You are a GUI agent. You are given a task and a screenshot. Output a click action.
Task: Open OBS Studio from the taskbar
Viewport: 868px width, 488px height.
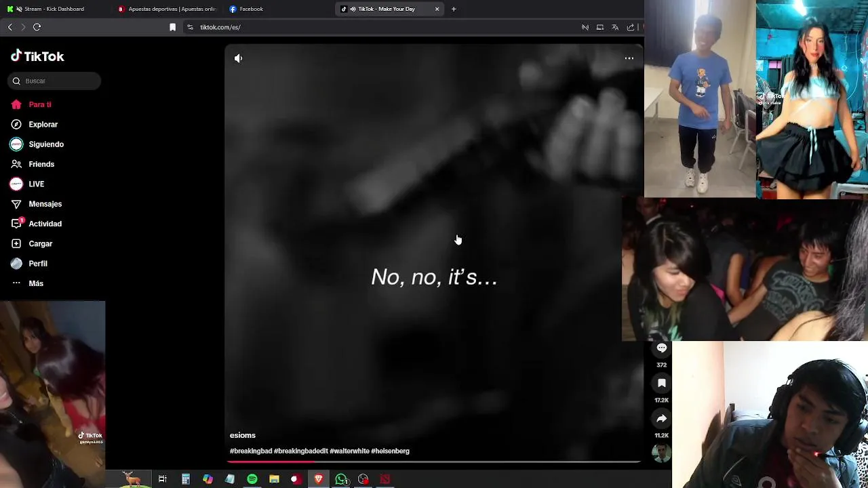tap(363, 479)
